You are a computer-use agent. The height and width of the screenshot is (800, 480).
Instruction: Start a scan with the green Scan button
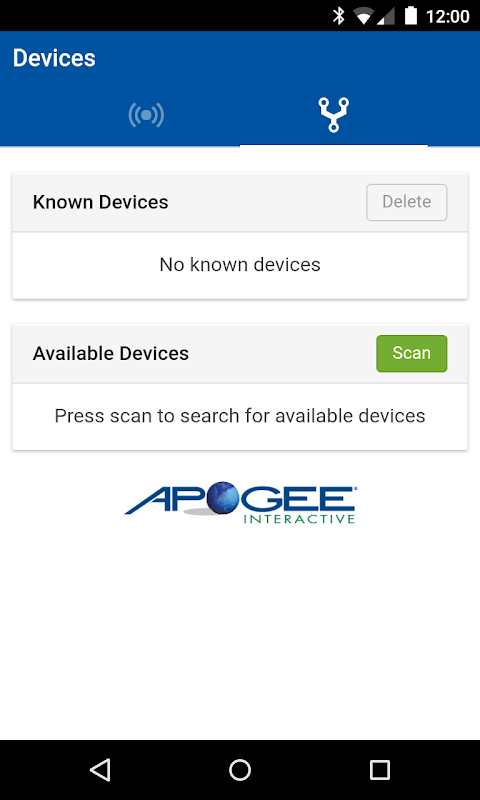coord(412,353)
